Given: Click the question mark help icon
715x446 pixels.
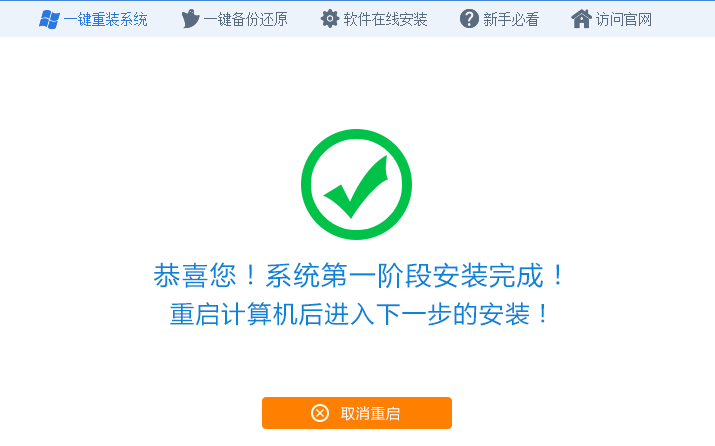Looking at the screenshot, I should (469, 19).
